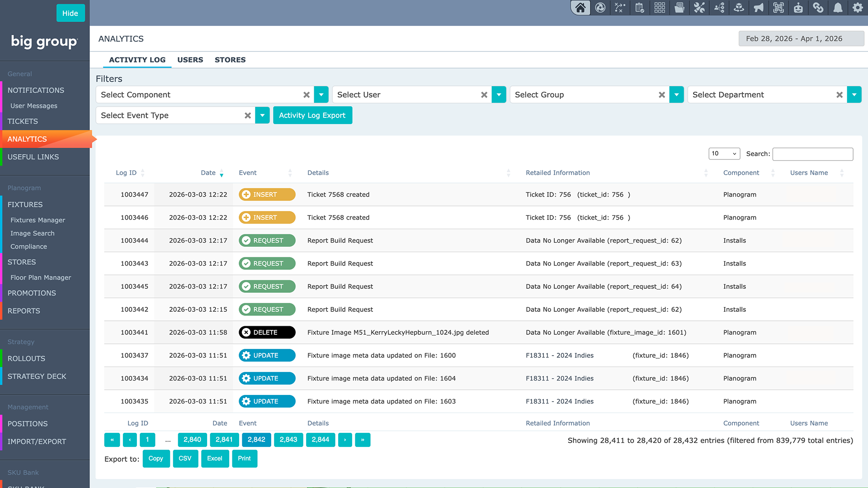Open the date range picker Feb 28 - Apr 1
Viewport: 868px width, 488px height.
pos(801,39)
